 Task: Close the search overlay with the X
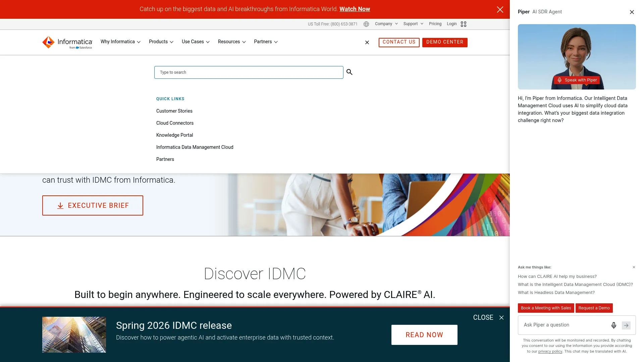(367, 42)
